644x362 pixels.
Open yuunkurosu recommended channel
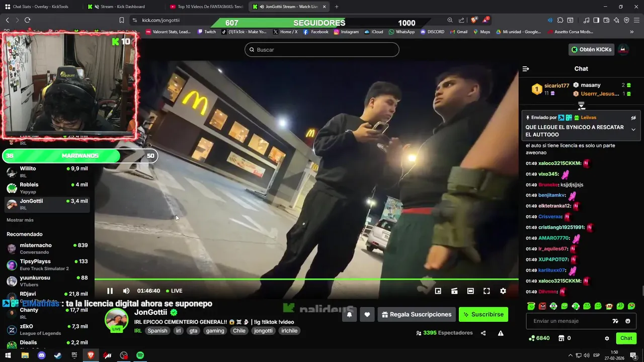click(47, 281)
